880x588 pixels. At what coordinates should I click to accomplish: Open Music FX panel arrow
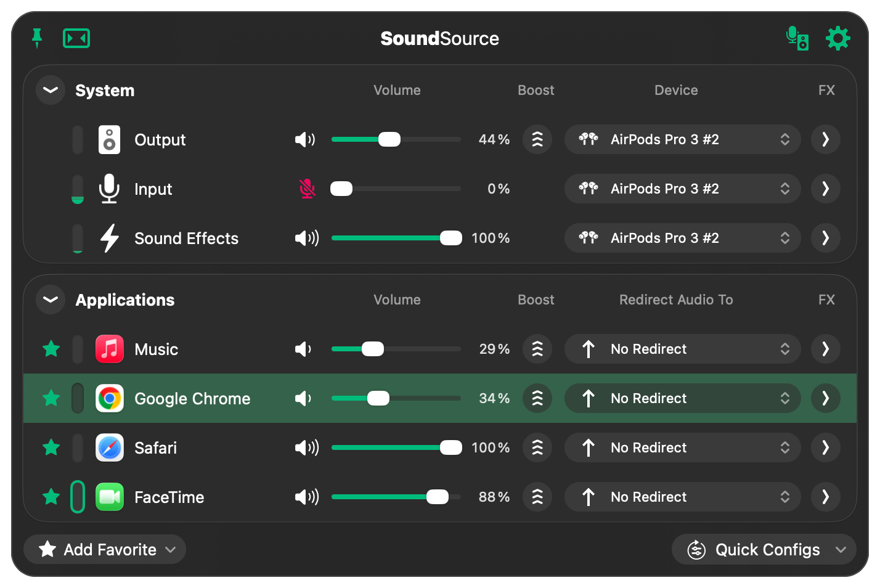[826, 349]
